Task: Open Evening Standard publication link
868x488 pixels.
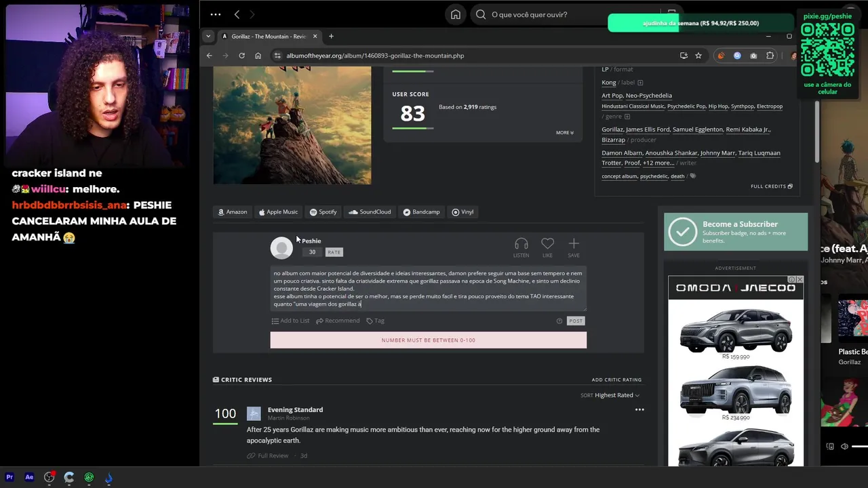Action: (295, 409)
